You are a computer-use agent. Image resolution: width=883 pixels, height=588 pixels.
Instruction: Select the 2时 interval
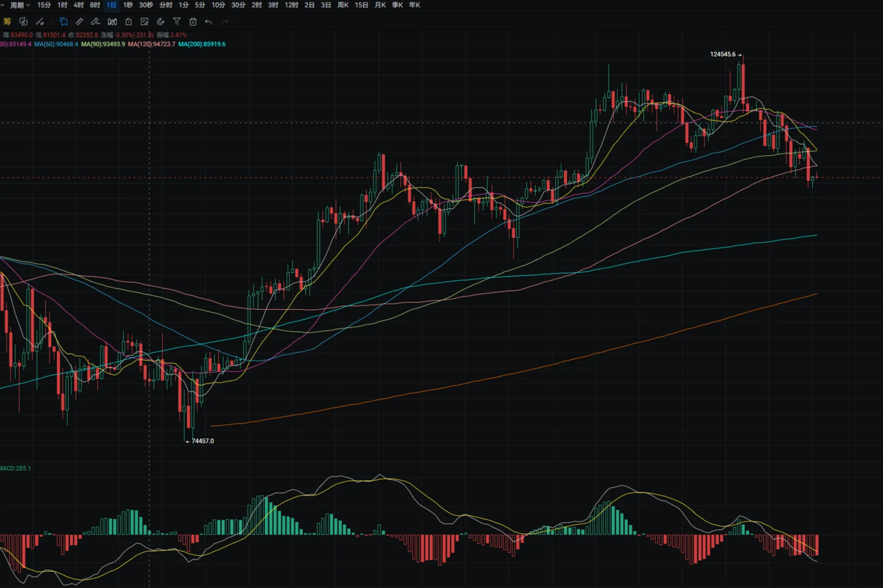point(257,5)
